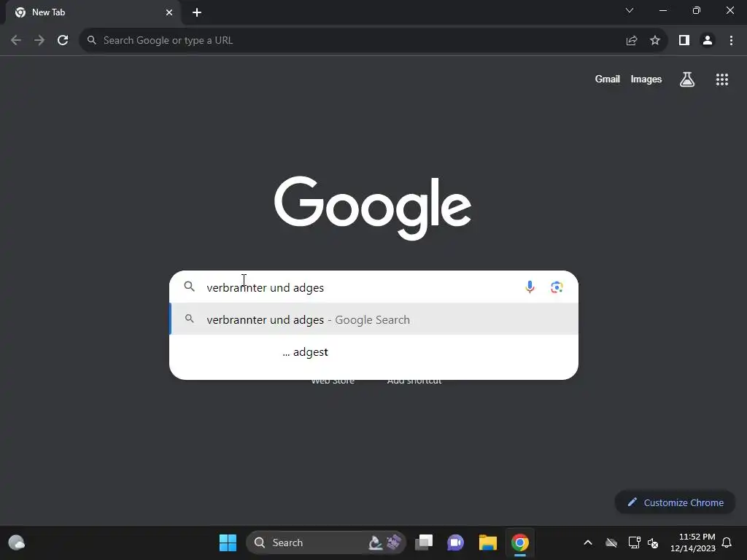Viewport: 747px width, 560px height.
Task: Open notifications bell icon
Action: 727,542
